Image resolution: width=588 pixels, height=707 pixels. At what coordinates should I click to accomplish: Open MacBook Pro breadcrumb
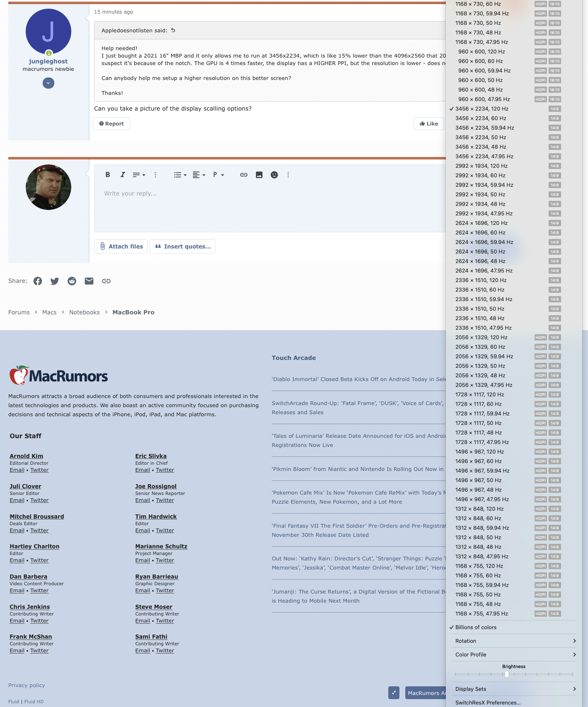point(133,312)
